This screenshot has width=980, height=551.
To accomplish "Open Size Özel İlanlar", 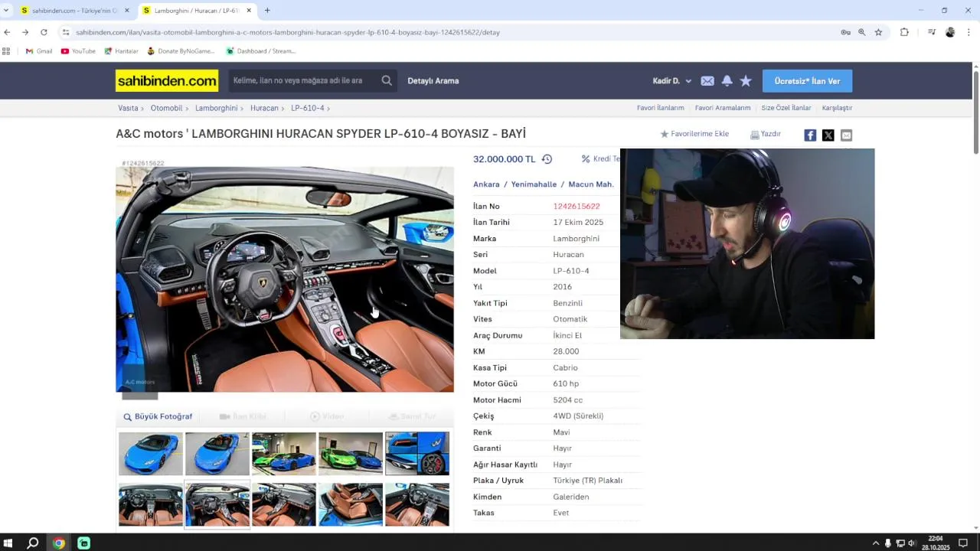I will click(x=786, y=108).
